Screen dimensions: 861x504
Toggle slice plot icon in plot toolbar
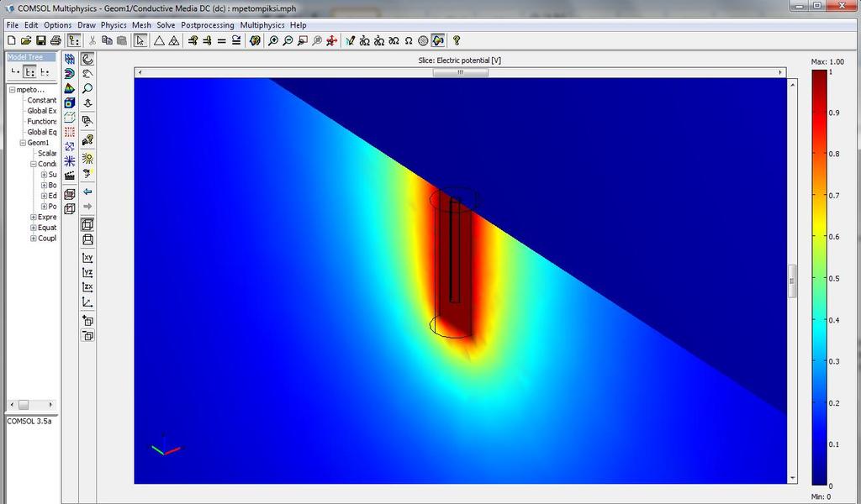pyautogui.click(x=70, y=60)
